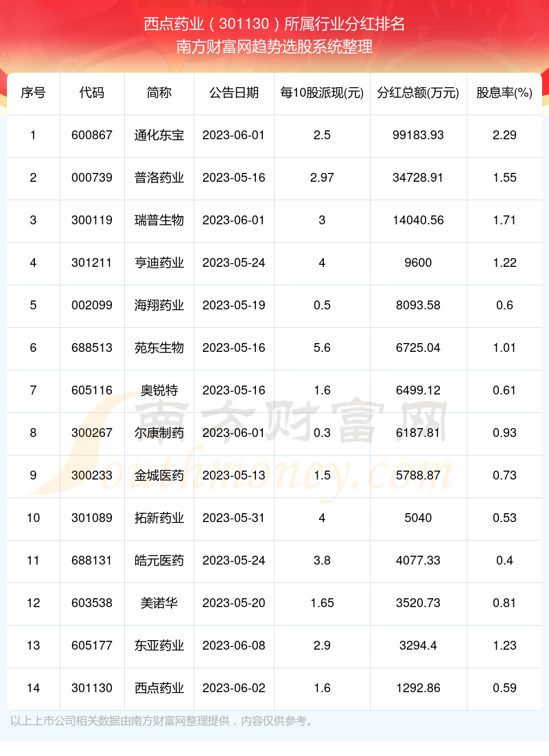
Task: Click 瑞普生物 in the name column
Action: pyautogui.click(x=159, y=220)
